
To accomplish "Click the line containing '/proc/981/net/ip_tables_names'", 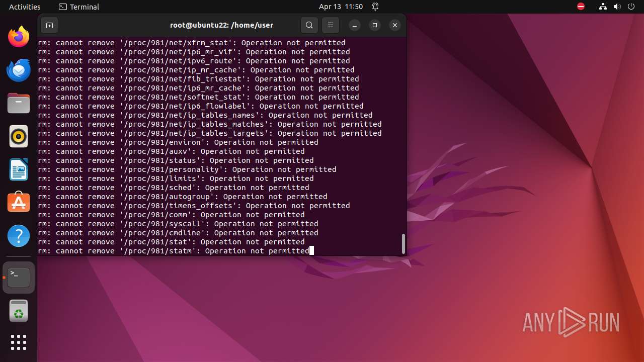I will pyautogui.click(x=205, y=115).
